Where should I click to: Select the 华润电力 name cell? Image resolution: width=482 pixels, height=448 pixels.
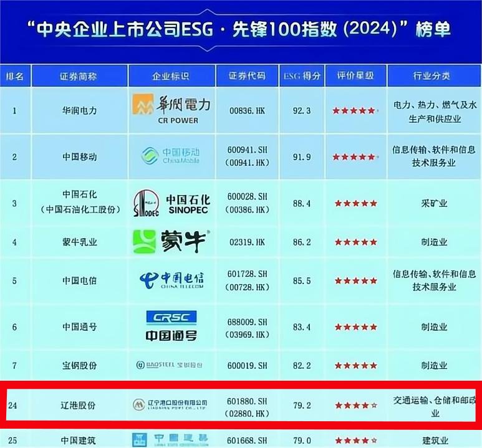tap(80, 111)
